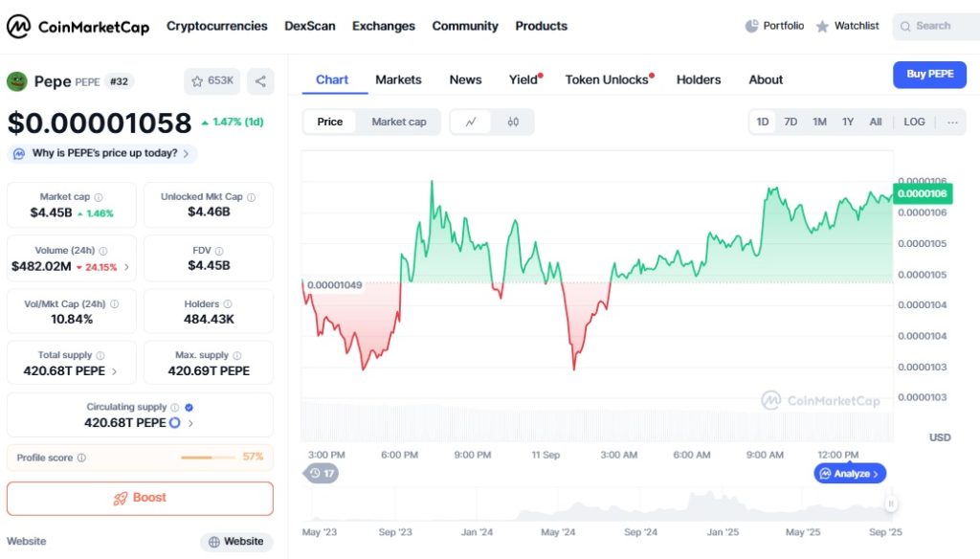Click the Buy PEPE button
This screenshot has width=980, height=559.
point(929,75)
